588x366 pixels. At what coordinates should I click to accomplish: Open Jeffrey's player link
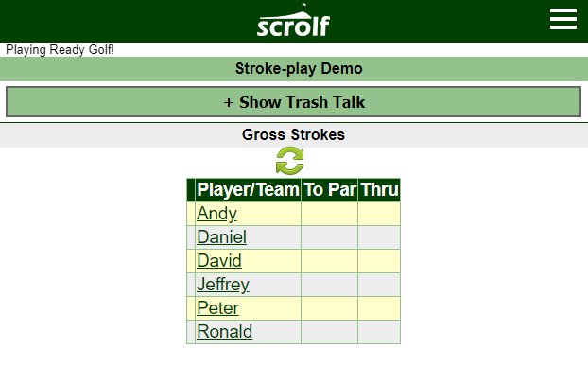[x=223, y=285]
